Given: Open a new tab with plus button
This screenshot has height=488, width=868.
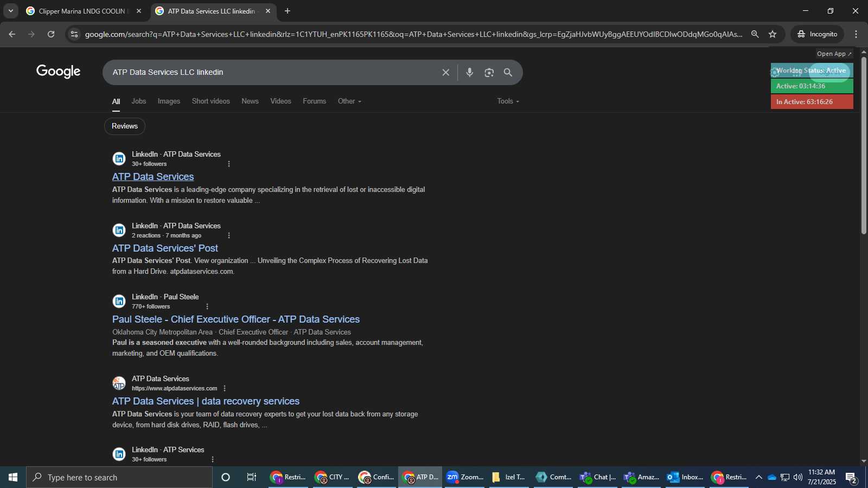Looking at the screenshot, I should click(x=288, y=11).
